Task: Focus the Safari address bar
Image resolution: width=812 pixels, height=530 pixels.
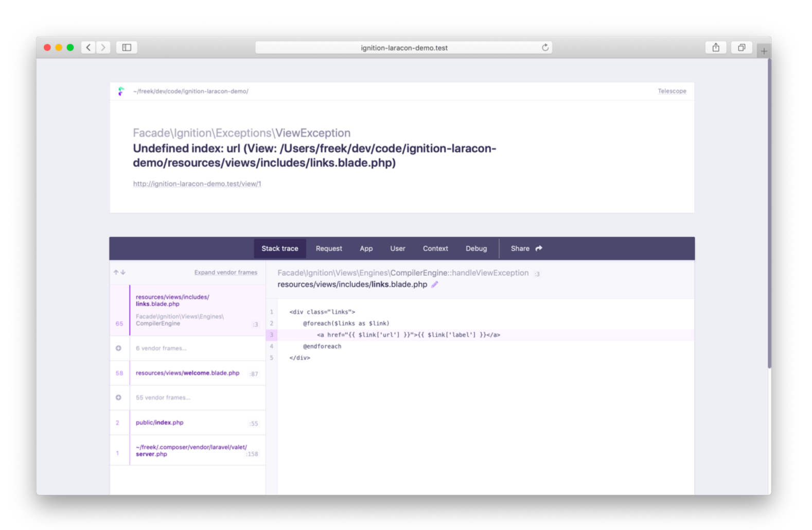Action: click(x=404, y=47)
